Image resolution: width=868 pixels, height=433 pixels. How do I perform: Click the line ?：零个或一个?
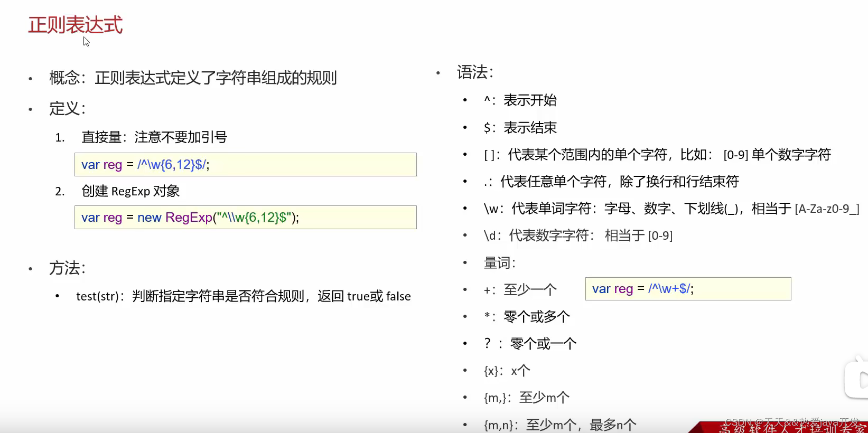pyautogui.click(x=530, y=344)
